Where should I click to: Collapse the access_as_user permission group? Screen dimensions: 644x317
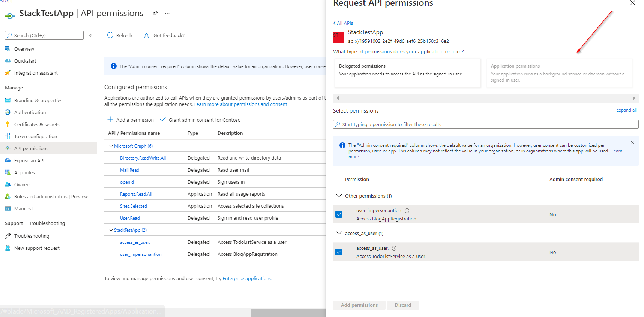(339, 233)
